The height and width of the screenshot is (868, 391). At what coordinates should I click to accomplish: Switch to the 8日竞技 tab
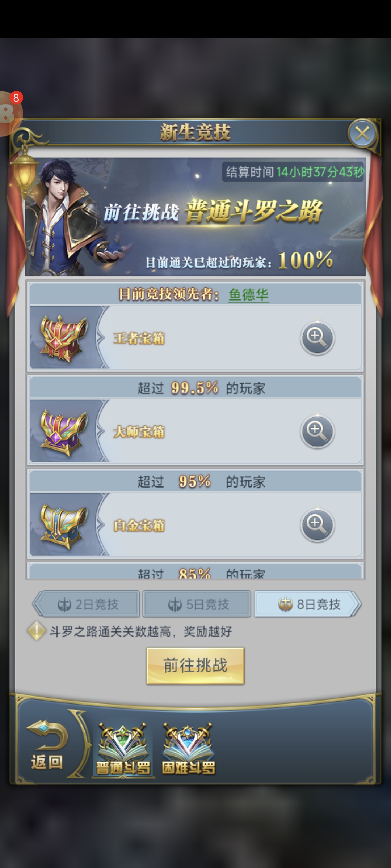pyautogui.click(x=308, y=604)
